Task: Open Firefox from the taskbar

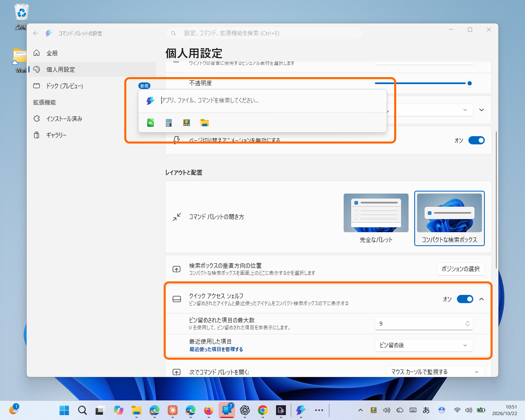Action: (209, 410)
